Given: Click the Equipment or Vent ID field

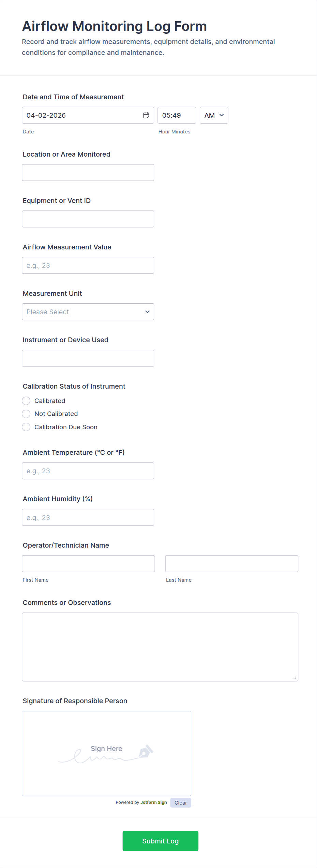Looking at the screenshot, I should (x=88, y=219).
